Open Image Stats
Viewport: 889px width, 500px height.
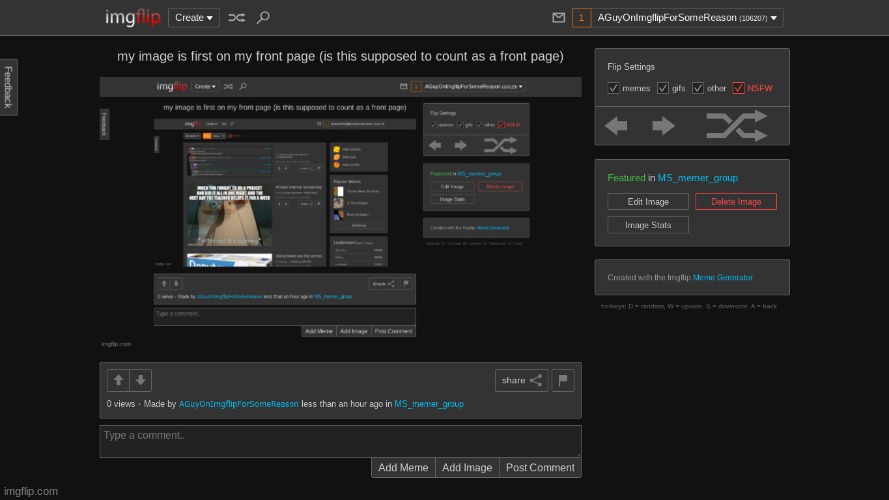648,225
